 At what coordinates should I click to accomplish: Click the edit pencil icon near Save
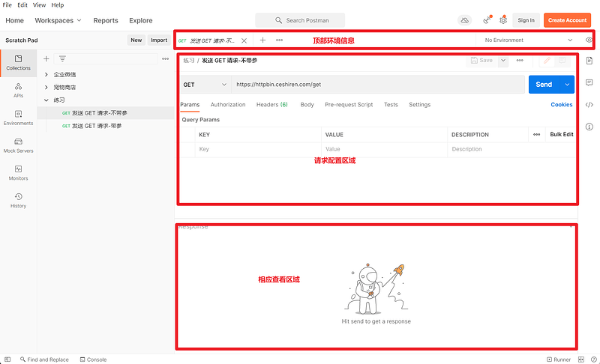[547, 61]
